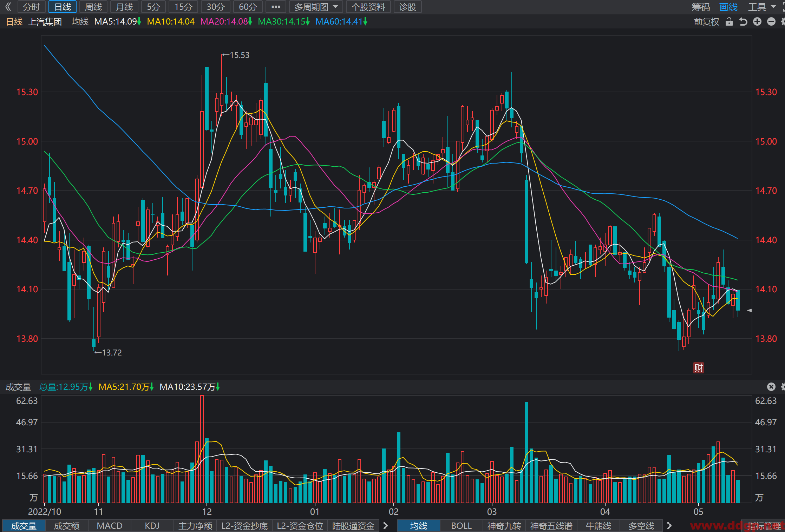Open 个股资料 stock information
The width and height of the screenshot is (785, 532).
tap(368, 7)
